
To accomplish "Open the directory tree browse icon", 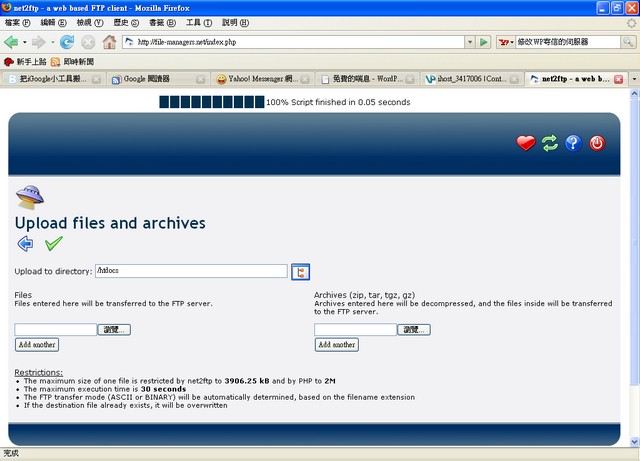I will (x=300, y=272).
